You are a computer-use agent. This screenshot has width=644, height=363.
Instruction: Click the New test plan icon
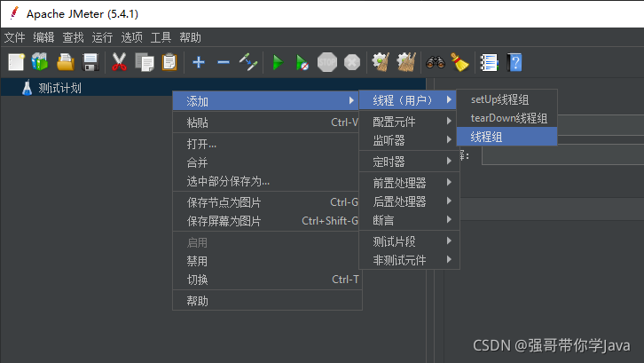click(17, 62)
